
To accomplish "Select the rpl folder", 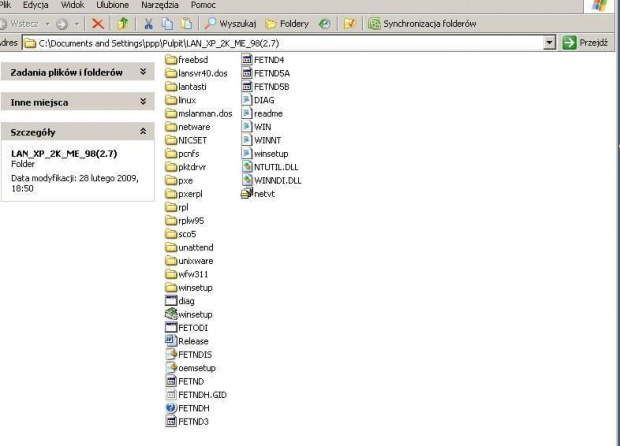I will pyautogui.click(x=177, y=207).
